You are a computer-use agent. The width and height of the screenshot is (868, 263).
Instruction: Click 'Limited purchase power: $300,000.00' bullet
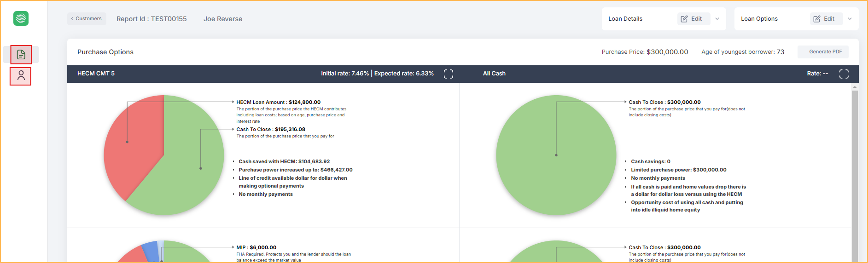(x=679, y=170)
